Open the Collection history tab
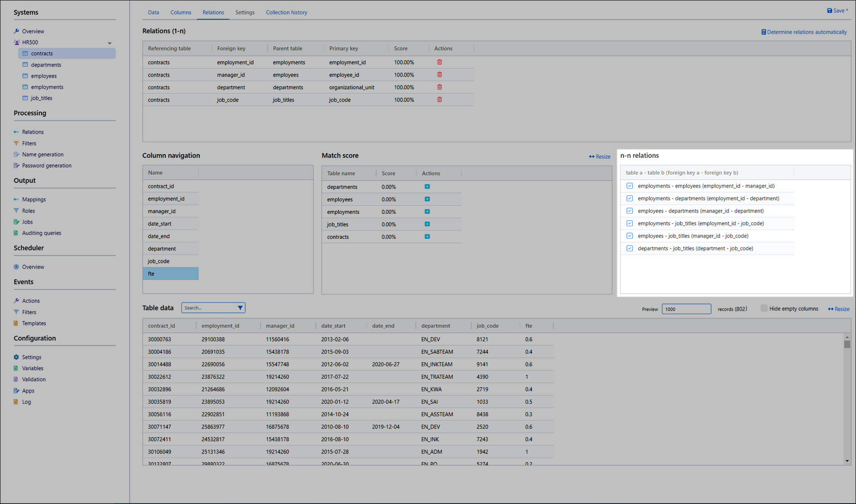Image resolution: width=856 pixels, height=504 pixels. pos(286,12)
